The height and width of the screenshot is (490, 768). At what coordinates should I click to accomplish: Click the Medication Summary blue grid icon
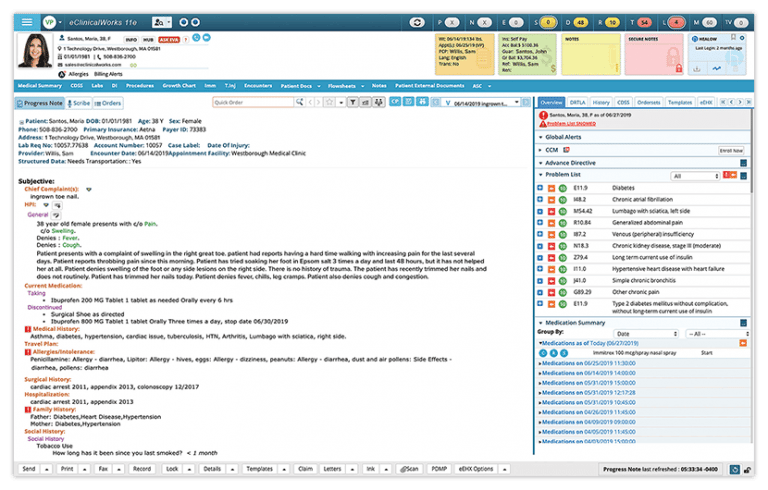click(x=744, y=323)
